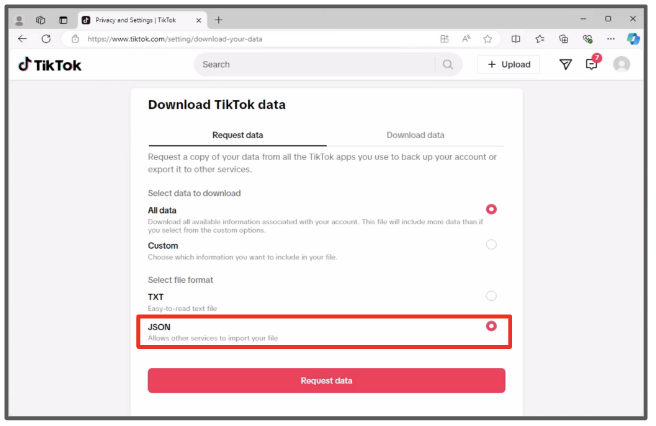Viewport: 656px width, 426px height.
Task: Open the inbox notifications icon with badge
Action: click(592, 63)
